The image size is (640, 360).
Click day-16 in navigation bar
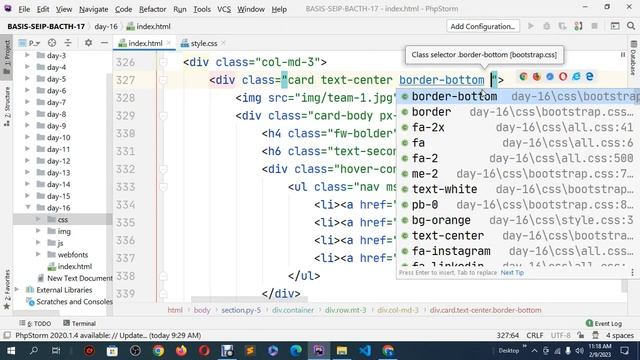(x=106, y=26)
